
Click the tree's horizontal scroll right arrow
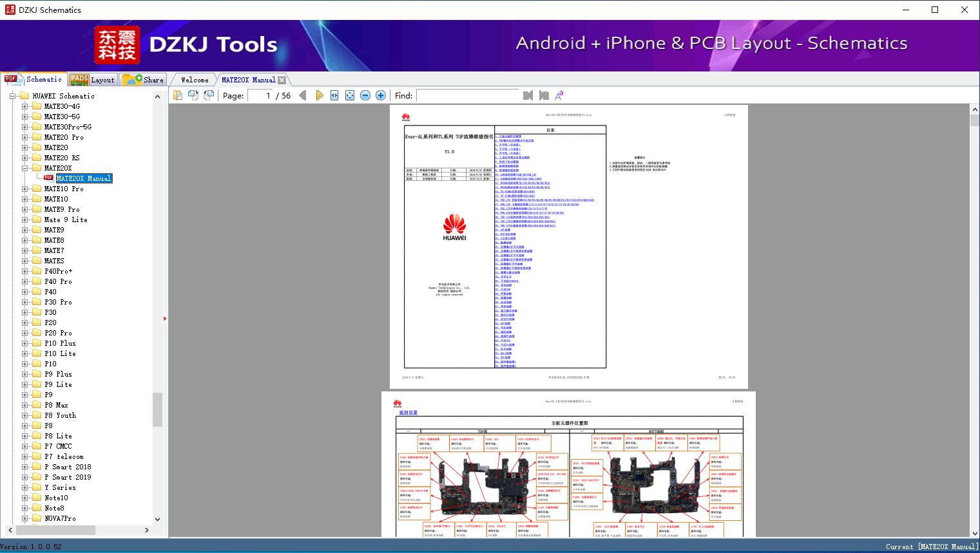[x=146, y=530]
